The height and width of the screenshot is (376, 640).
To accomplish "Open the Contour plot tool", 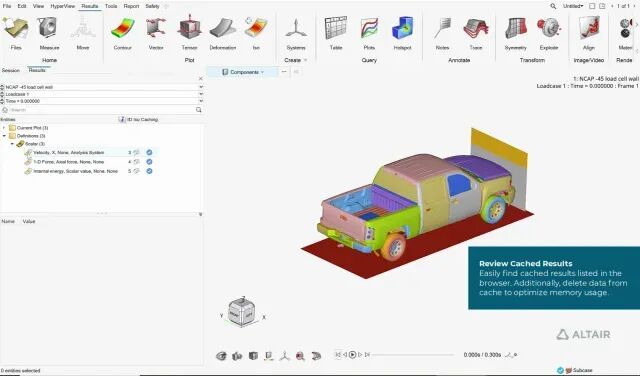I will pyautogui.click(x=122, y=28).
